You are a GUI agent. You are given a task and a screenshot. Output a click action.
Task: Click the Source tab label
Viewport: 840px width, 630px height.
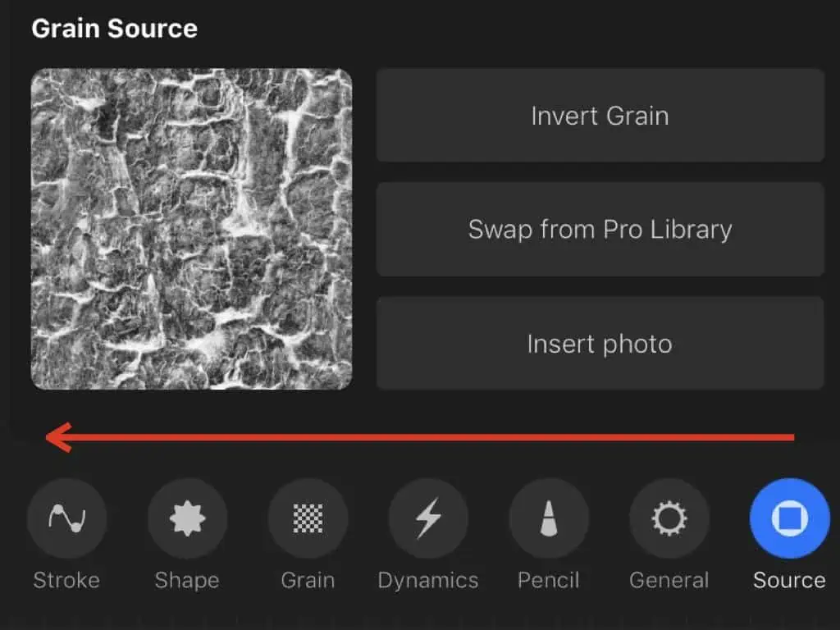click(790, 580)
